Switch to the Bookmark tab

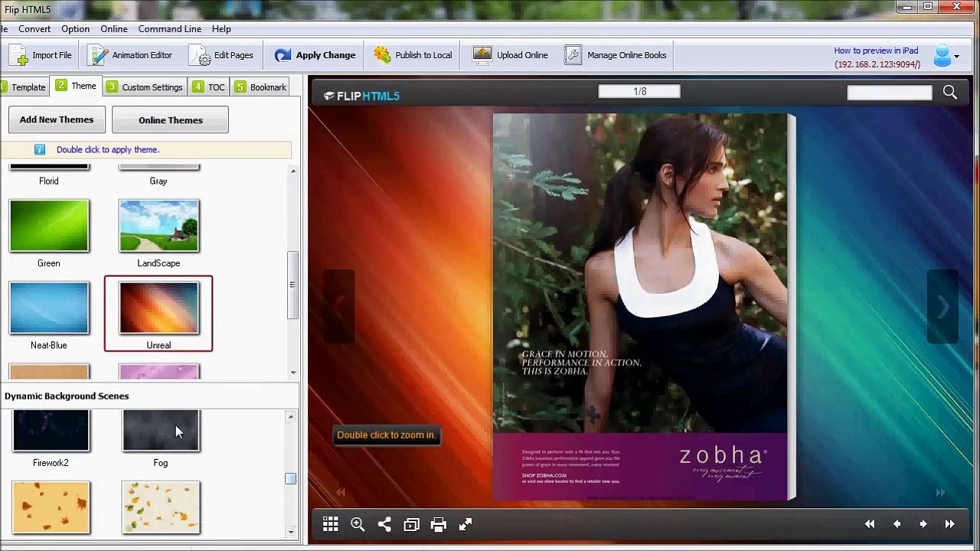click(x=260, y=87)
